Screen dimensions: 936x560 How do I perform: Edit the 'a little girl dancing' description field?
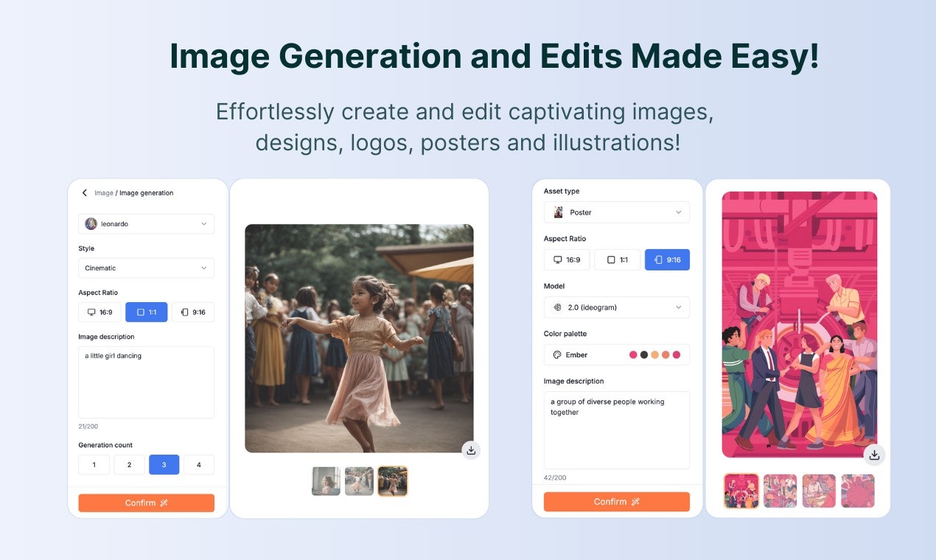click(x=146, y=382)
